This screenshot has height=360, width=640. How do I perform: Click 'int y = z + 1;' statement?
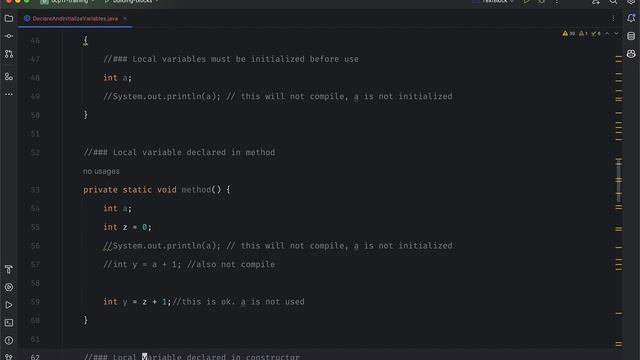(137, 302)
